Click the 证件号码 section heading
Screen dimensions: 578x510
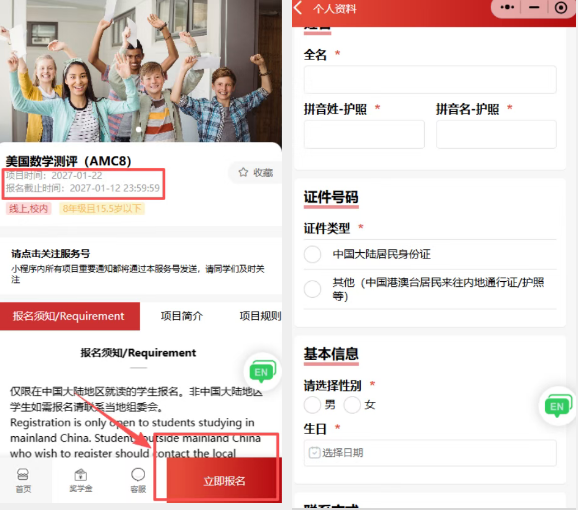pyautogui.click(x=331, y=197)
